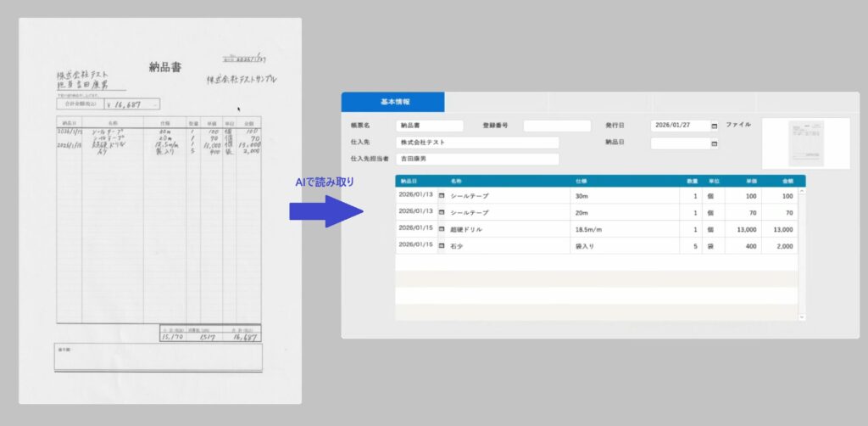The height and width of the screenshot is (426, 868).
Task: Click the 仕入先 field with 株式会社テスト
Action: [478, 143]
